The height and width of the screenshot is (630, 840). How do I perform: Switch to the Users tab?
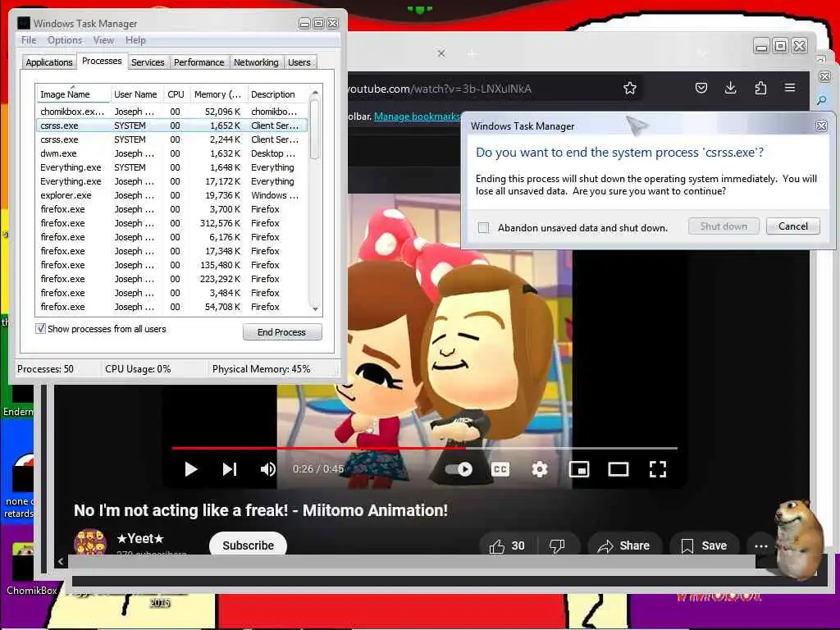(299, 62)
